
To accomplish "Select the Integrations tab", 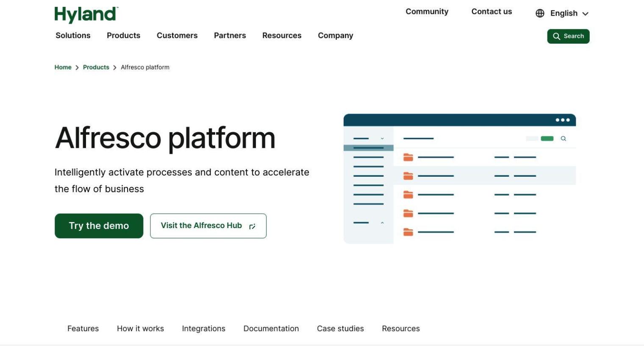I will (203, 329).
